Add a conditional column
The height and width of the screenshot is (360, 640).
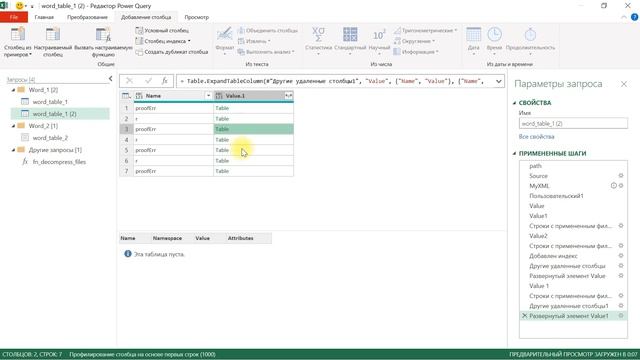(x=162, y=31)
